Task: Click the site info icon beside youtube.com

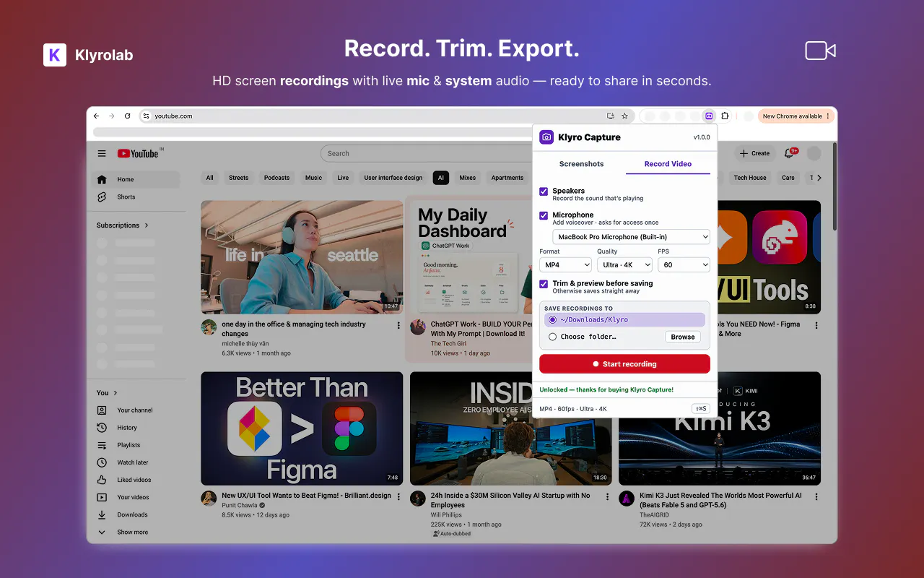Action: (146, 116)
